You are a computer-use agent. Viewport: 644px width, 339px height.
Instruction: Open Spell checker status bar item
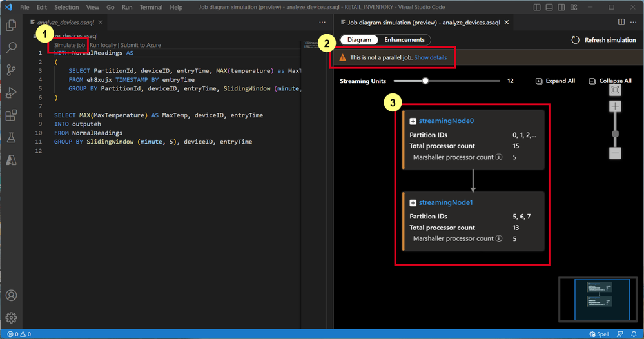click(600, 334)
